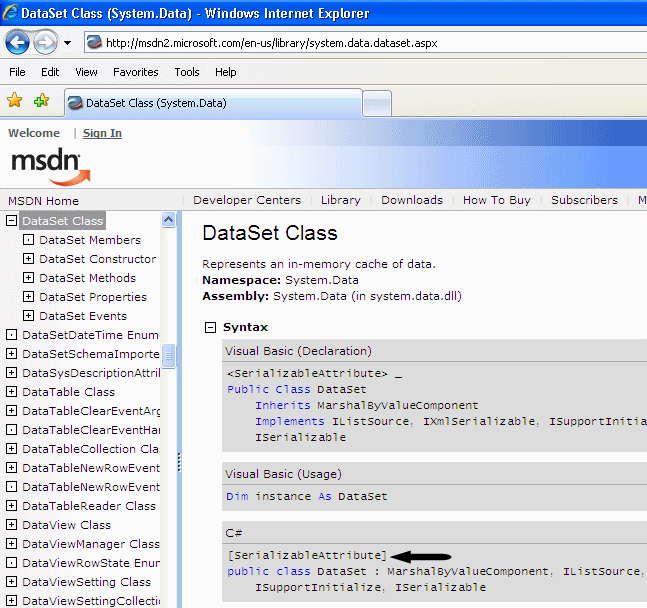
Task: Expand the DataTableClearEventArgs node
Action: [x=12, y=410]
